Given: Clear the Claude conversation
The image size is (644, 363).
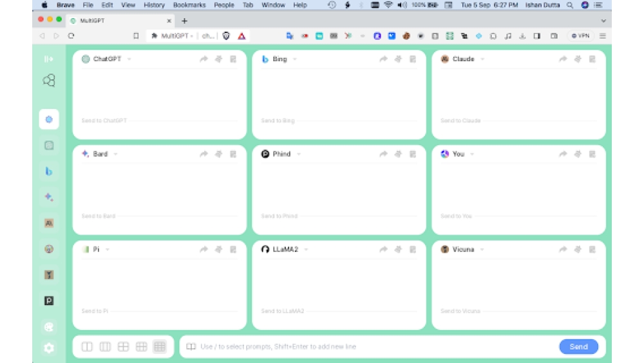Looking at the screenshot, I should click(x=578, y=59).
